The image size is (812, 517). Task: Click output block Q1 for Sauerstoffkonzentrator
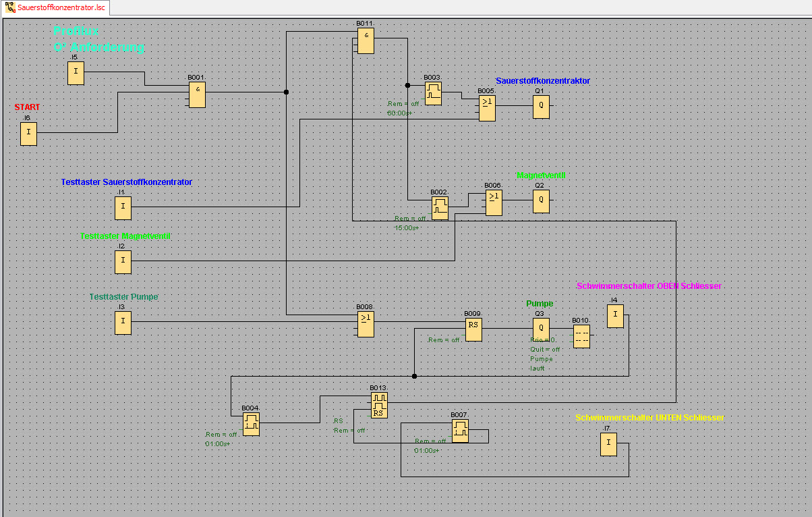coord(541,107)
